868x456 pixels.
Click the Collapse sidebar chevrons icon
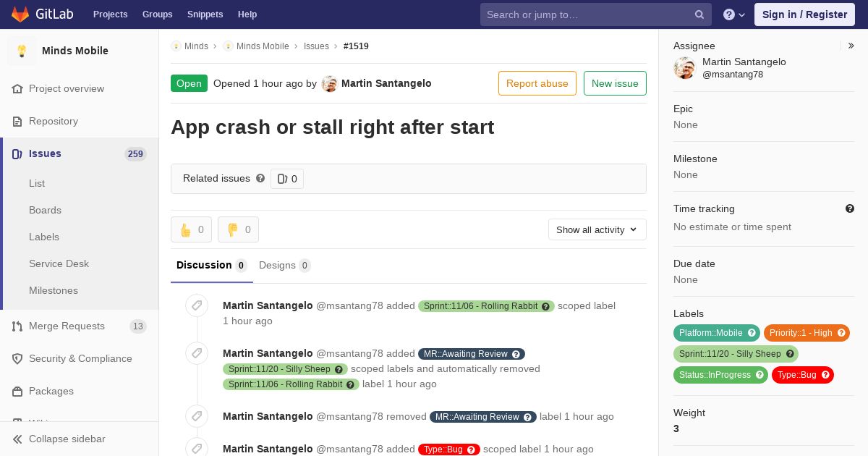pyautogui.click(x=17, y=439)
